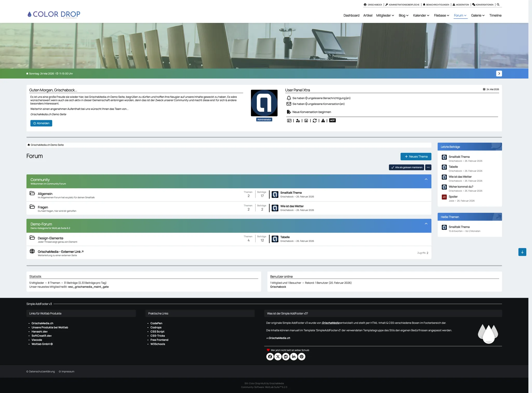This screenshot has height=393, width=532.
Task: Click the refresh arrows icon in User Panel Xtra
Action: coord(315,120)
